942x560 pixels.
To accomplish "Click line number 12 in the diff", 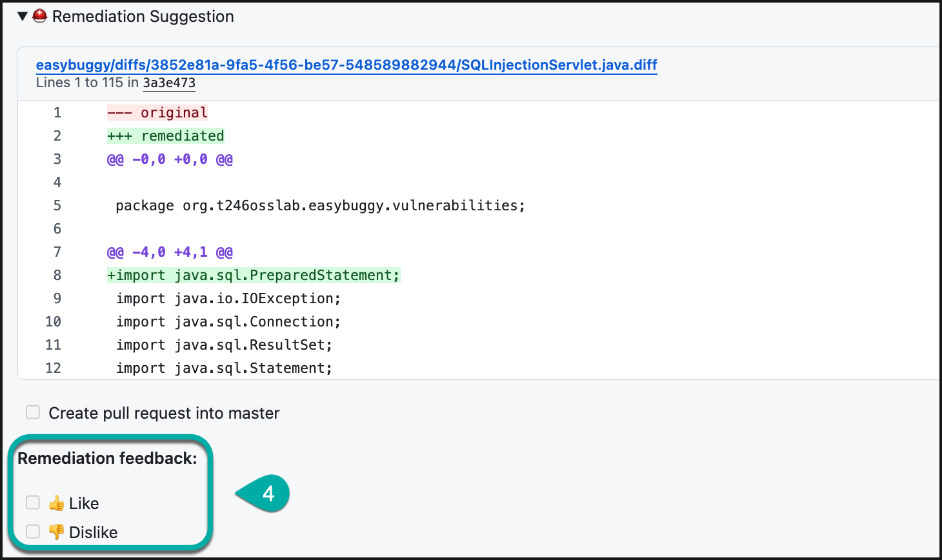I will click(54, 368).
